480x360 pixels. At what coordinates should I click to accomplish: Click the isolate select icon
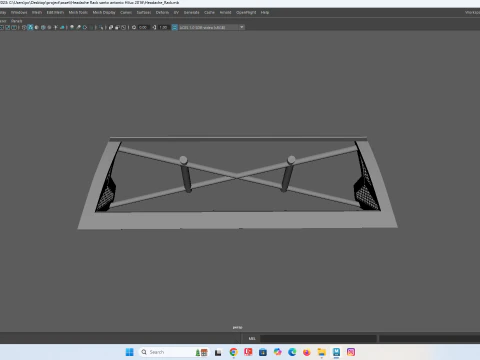[101, 27]
